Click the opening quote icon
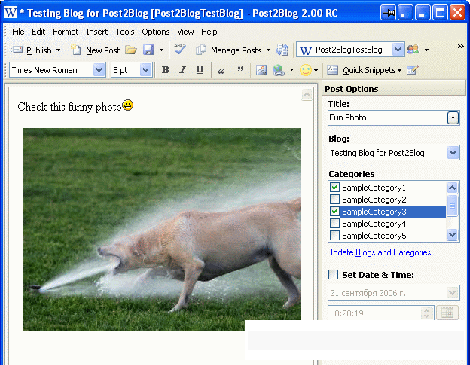Image resolution: width=470 pixels, height=365 pixels. [x=221, y=70]
